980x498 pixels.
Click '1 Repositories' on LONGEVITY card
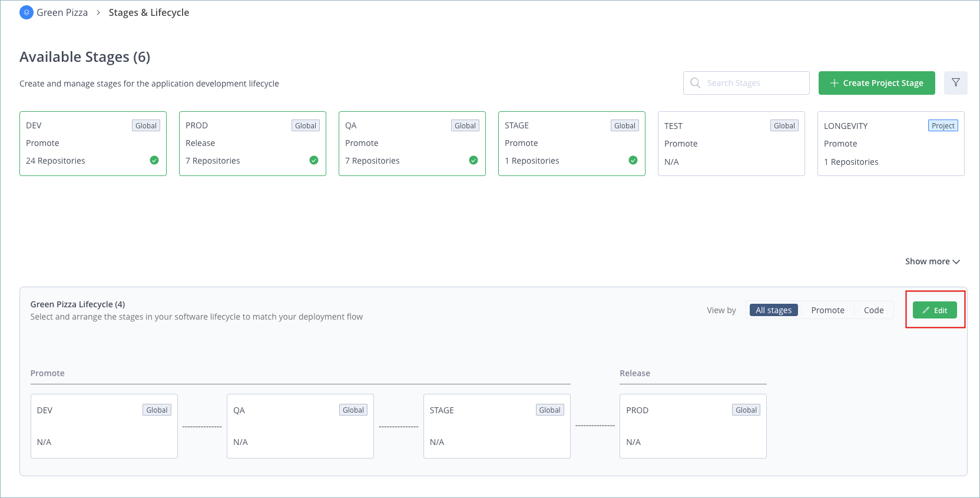[851, 162]
